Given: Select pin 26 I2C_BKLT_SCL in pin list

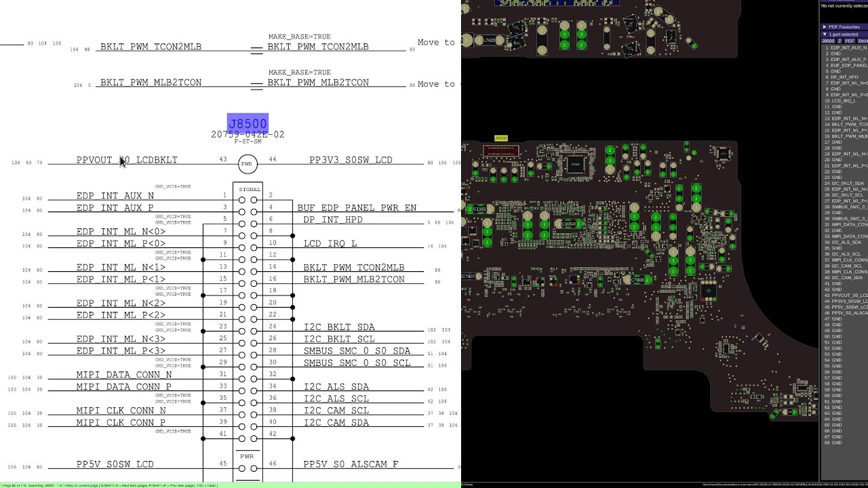Looking at the screenshot, I should coord(845,195).
